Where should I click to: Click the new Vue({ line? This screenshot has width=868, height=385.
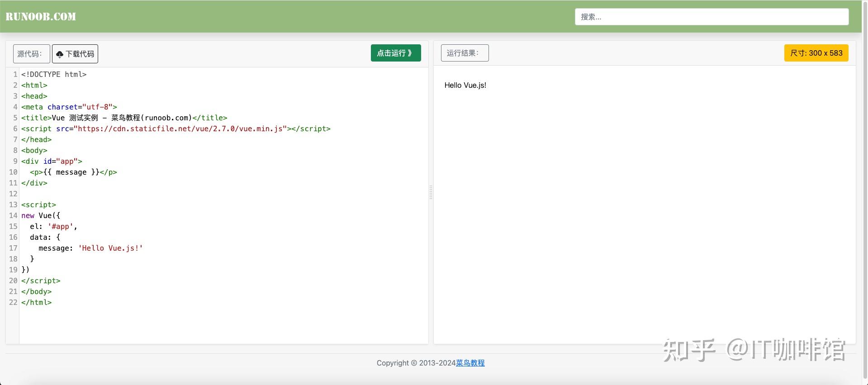(x=41, y=215)
